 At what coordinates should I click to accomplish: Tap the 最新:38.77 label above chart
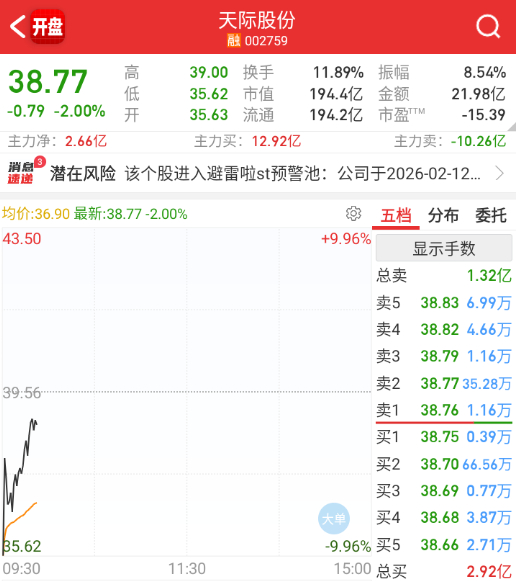point(107,214)
